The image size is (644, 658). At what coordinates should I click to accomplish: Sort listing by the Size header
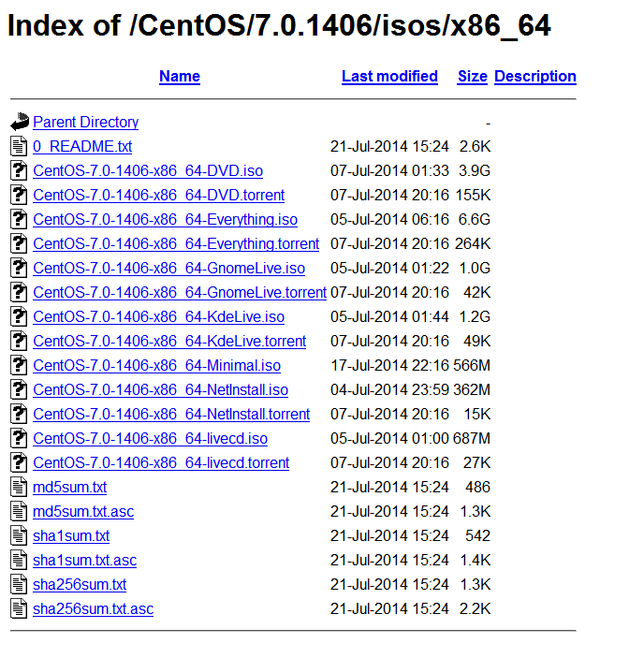(473, 77)
